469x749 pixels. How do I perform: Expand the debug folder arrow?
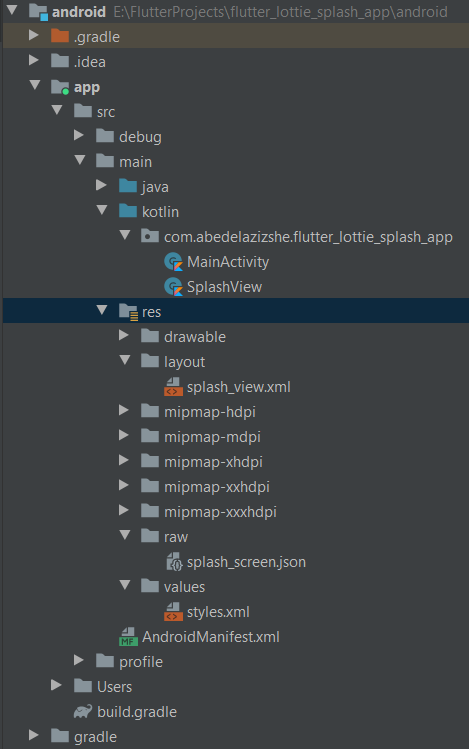[79, 136]
